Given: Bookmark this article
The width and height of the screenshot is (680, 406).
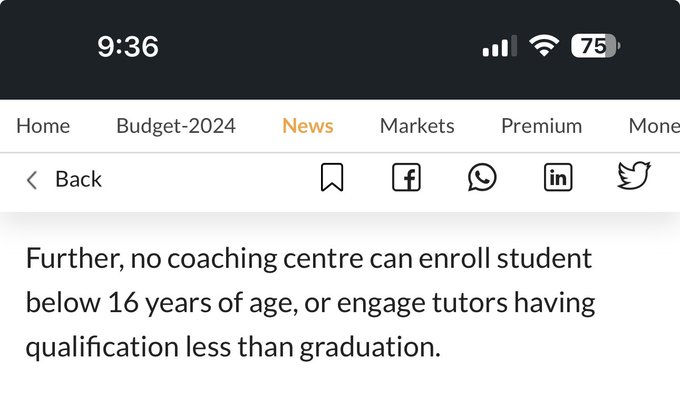Looking at the screenshot, I should [x=332, y=179].
